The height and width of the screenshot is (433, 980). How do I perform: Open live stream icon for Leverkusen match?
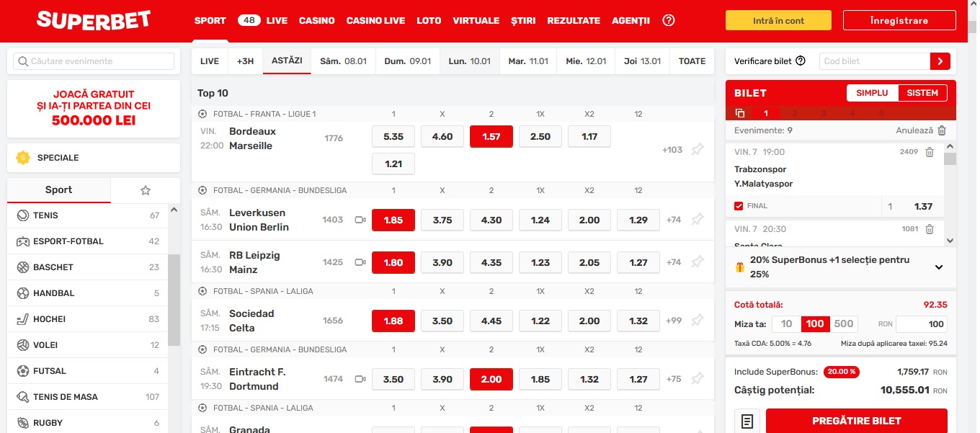pos(360,220)
